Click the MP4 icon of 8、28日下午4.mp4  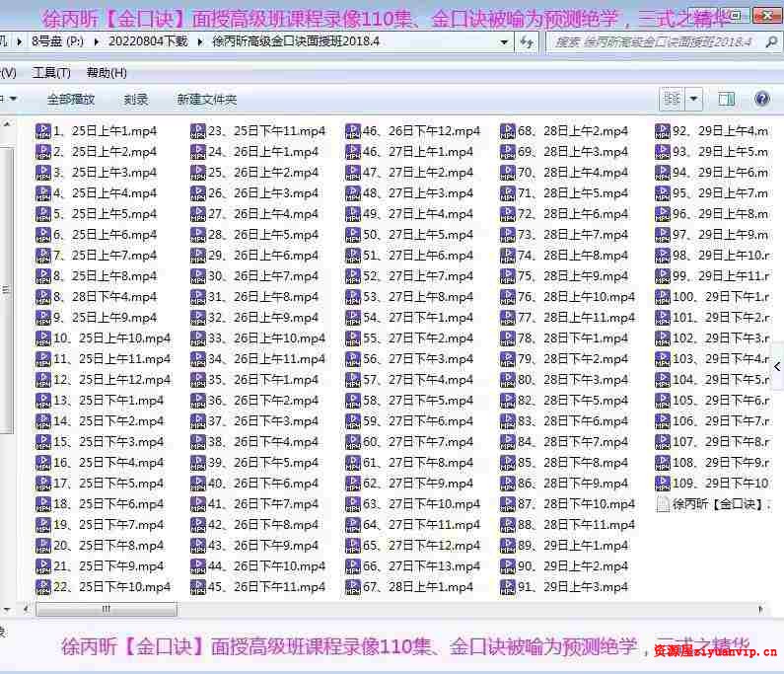coord(43,297)
